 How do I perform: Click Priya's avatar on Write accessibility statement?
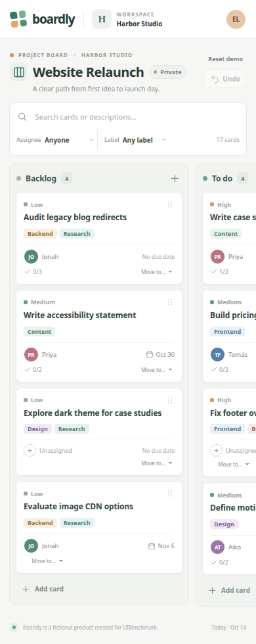pos(31,354)
